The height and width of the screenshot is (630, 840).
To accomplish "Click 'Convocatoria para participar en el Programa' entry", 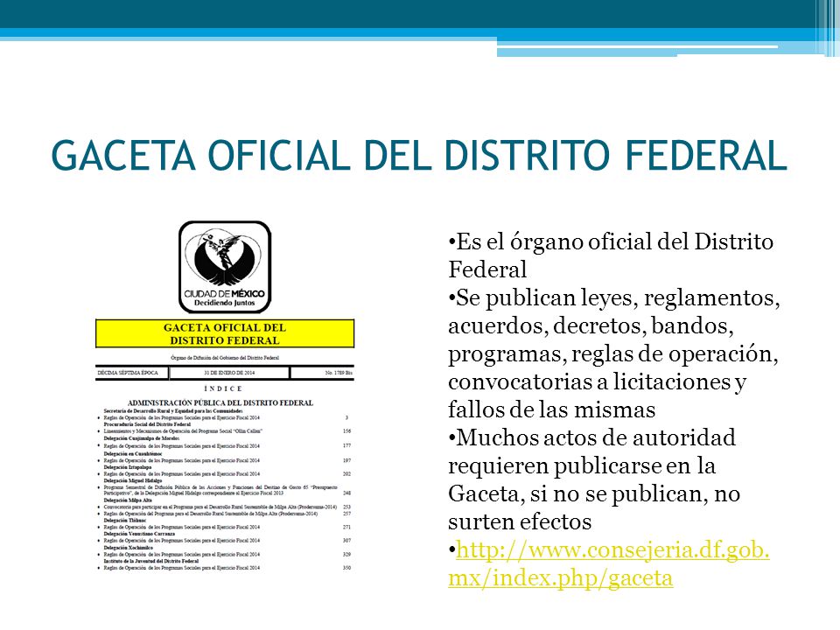I will pyautogui.click(x=220, y=507).
